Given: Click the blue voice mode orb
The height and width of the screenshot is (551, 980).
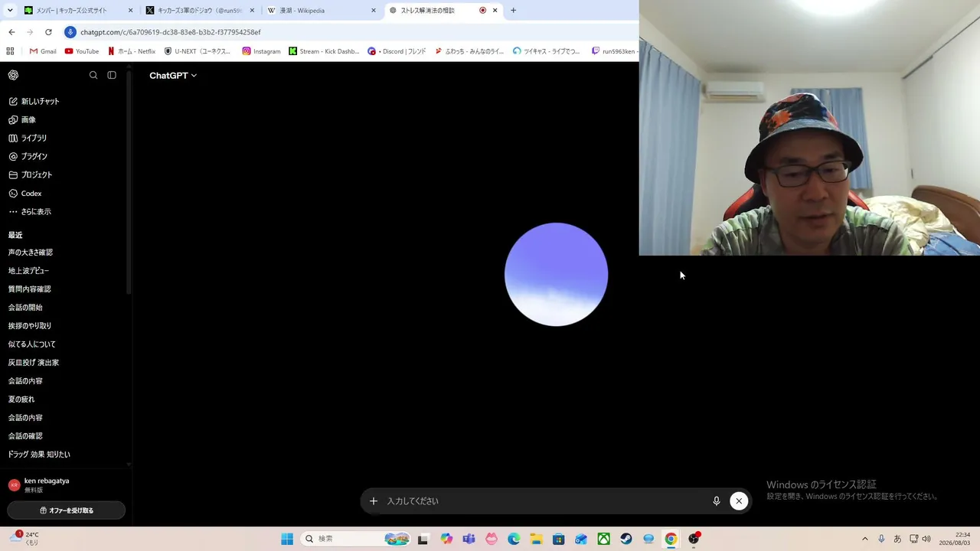Looking at the screenshot, I should pyautogui.click(x=556, y=274).
